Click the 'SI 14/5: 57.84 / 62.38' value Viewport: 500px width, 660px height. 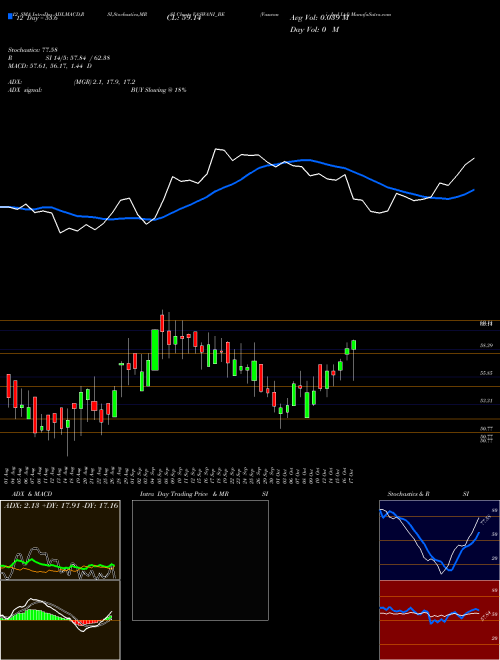click(78, 58)
